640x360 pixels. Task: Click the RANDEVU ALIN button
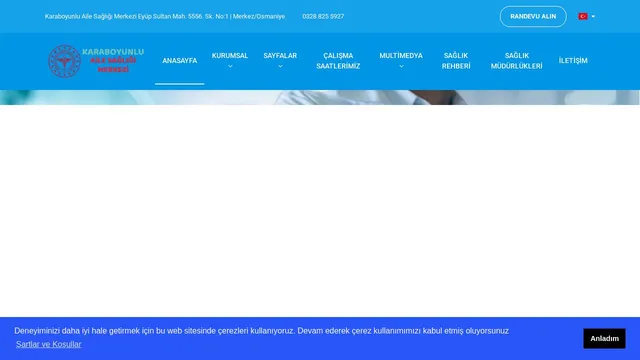tap(533, 16)
